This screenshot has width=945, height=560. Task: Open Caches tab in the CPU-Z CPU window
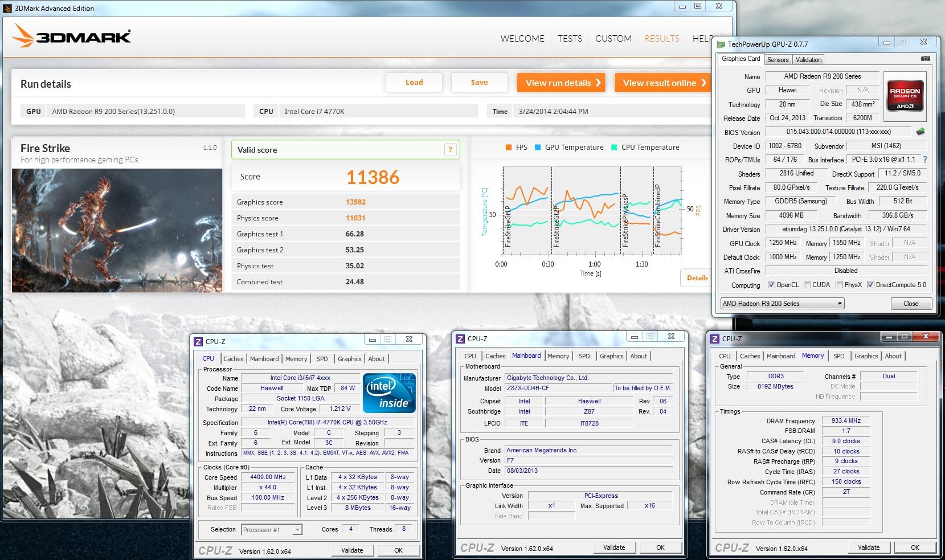pyautogui.click(x=234, y=359)
